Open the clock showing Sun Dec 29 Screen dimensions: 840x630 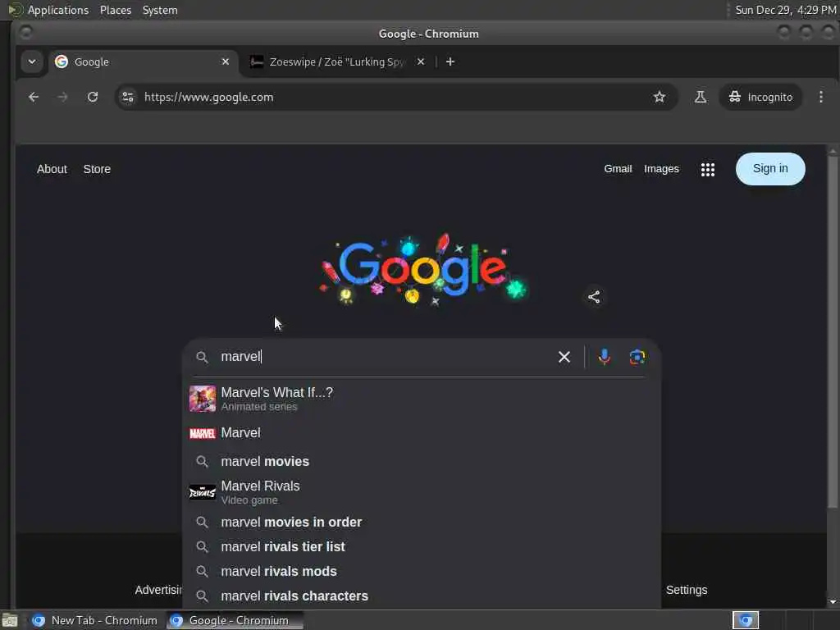[x=785, y=10]
